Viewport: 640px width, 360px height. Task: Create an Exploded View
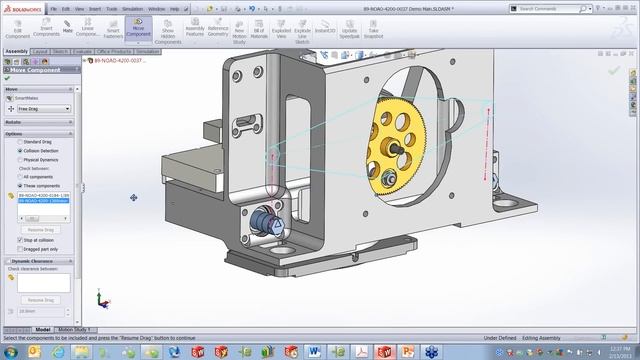click(x=281, y=29)
